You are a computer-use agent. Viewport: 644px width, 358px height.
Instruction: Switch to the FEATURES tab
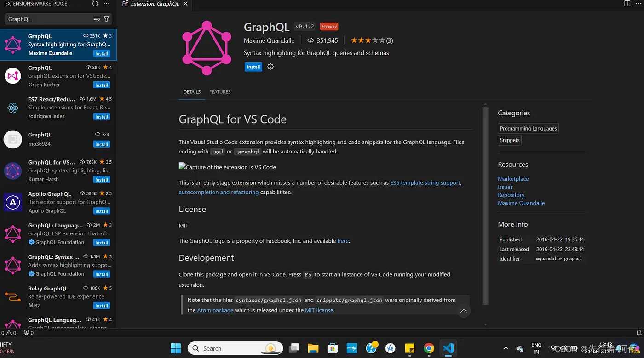219,91
